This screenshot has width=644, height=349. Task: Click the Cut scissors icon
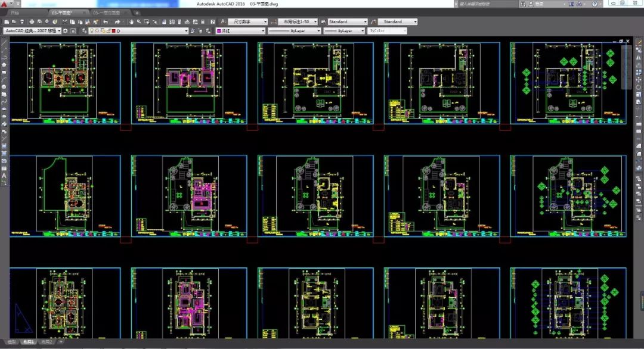point(64,22)
